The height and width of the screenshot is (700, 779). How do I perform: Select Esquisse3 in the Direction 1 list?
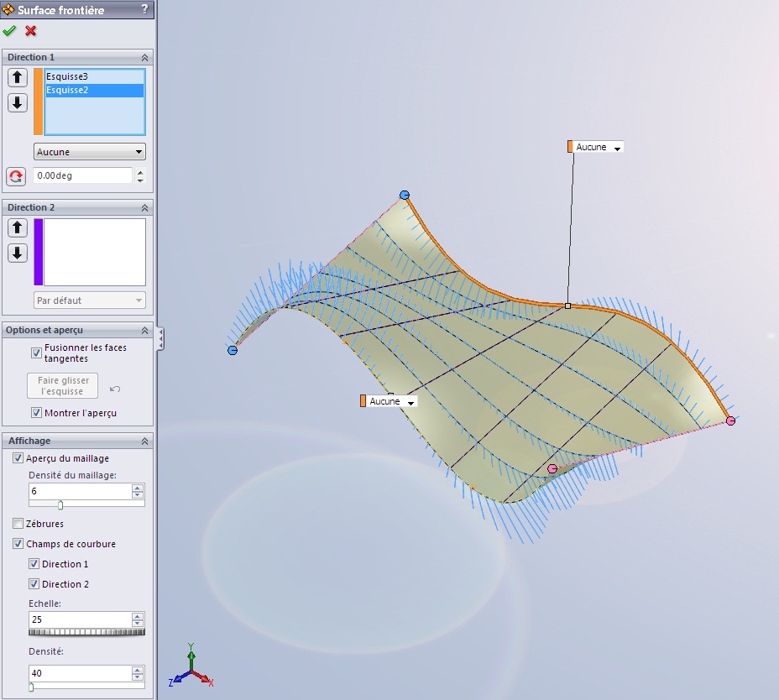(67, 77)
